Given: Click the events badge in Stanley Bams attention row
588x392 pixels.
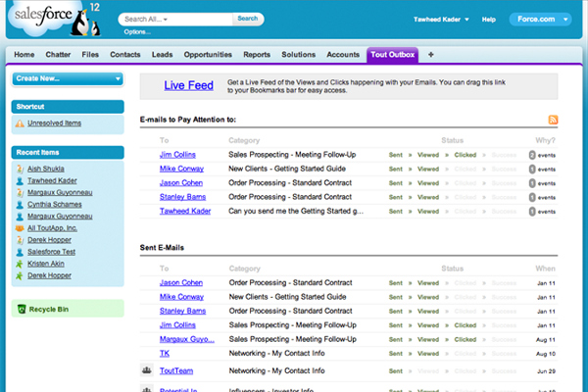Looking at the screenshot, I should [x=532, y=197].
